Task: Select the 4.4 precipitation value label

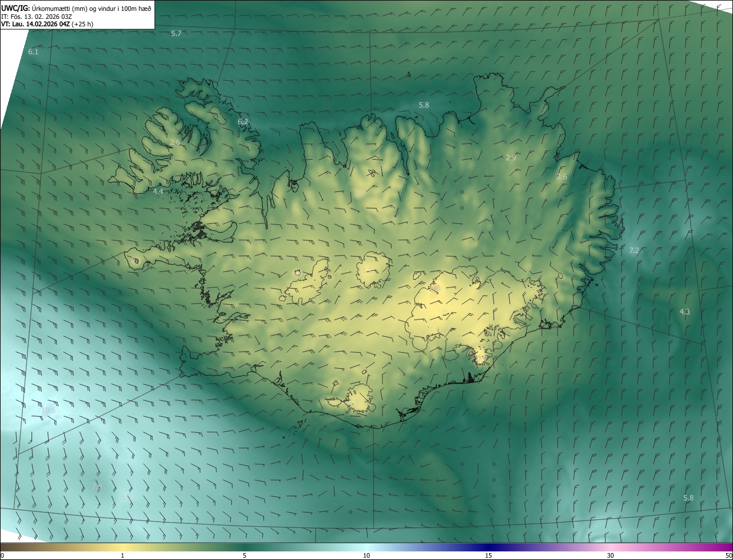Action: (x=158, y=192)
